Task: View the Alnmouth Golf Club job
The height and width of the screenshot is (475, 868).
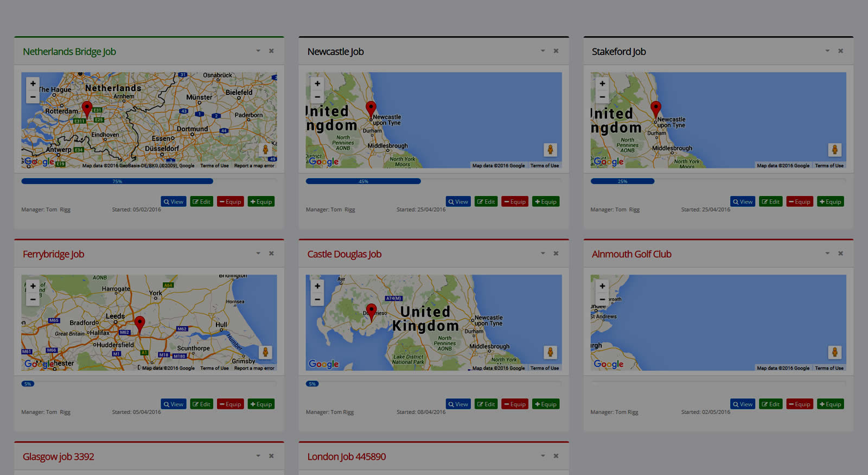Action: [x=743, y=404]
